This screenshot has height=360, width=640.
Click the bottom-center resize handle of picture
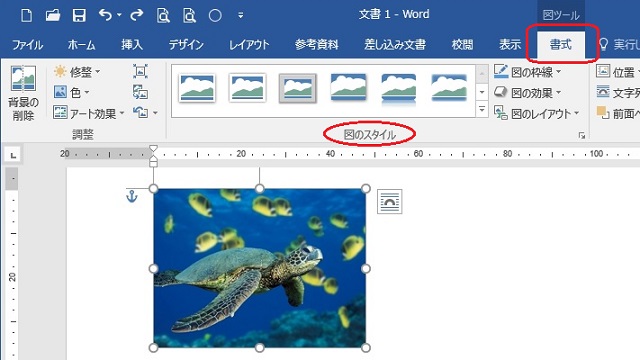tap(260, 348)
